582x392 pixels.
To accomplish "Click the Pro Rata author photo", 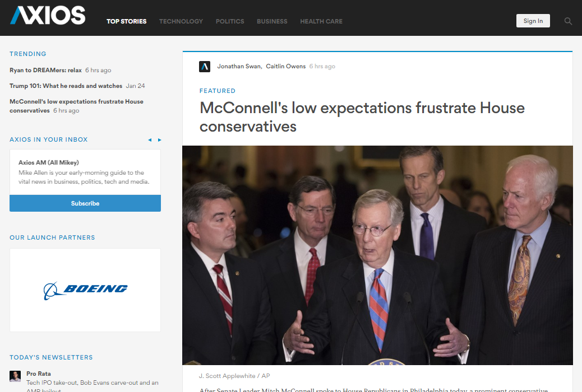I will (15, 376).
